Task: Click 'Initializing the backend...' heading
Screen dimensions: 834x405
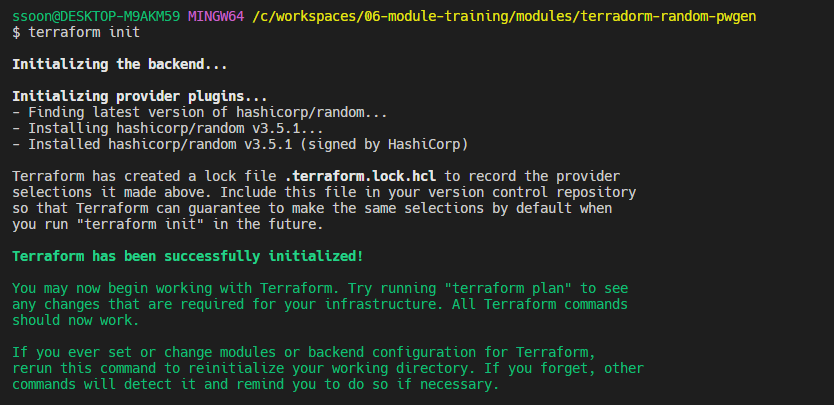Action: click(x=120, y=64)
